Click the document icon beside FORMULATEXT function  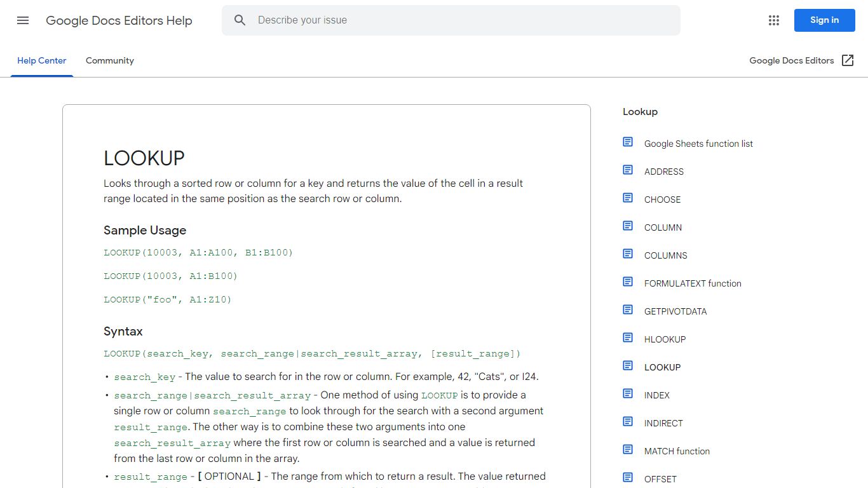[628, 282]
